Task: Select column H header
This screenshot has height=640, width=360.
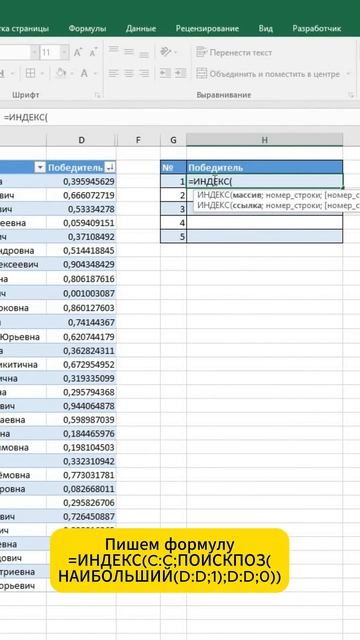Action: [x=264, y=140]
